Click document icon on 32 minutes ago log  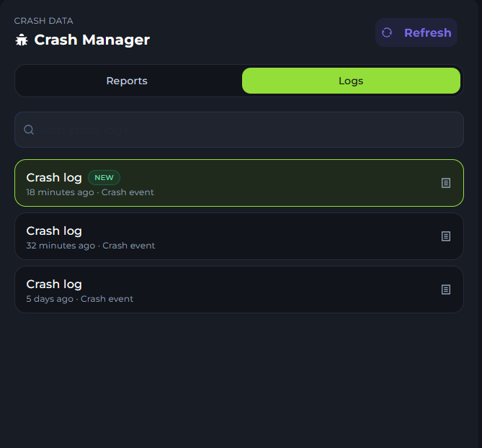click(x=446, y=236)
